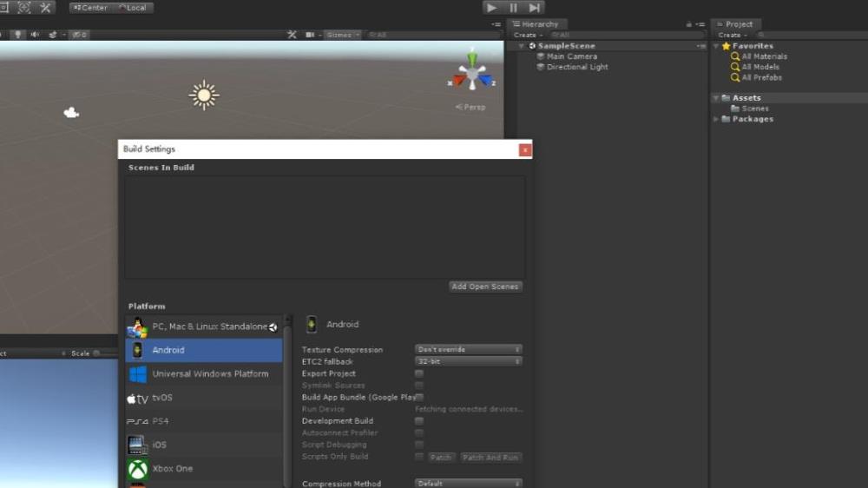The image size is (868, 488).
Task: Select tvOS platform row
Action: [204, 398]
